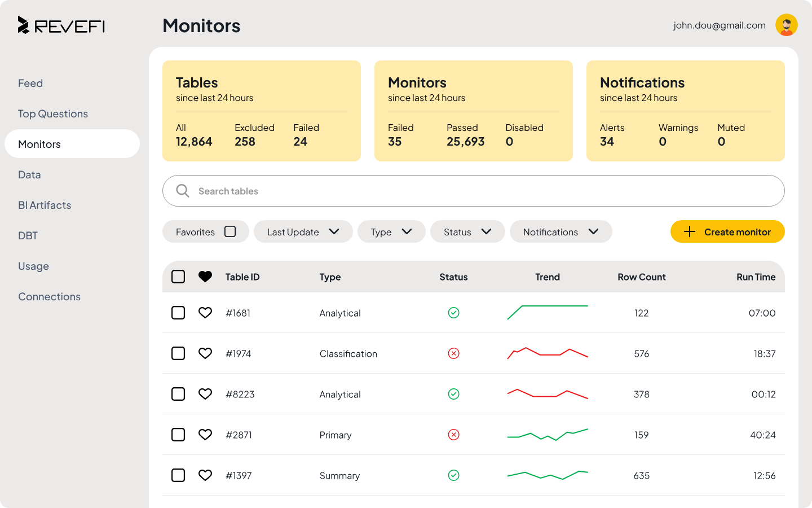Select Monitors in sidebar
The image size is (812, 508).
[x=72, y=144]
